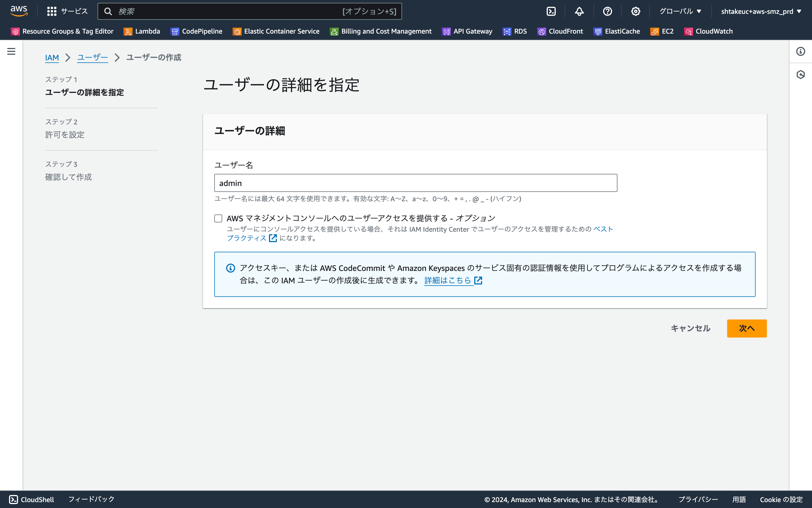Image resolution: width=812 pixels, height=508 pixels.
Task: Click the キャンセル button
Action: (690, 328)
